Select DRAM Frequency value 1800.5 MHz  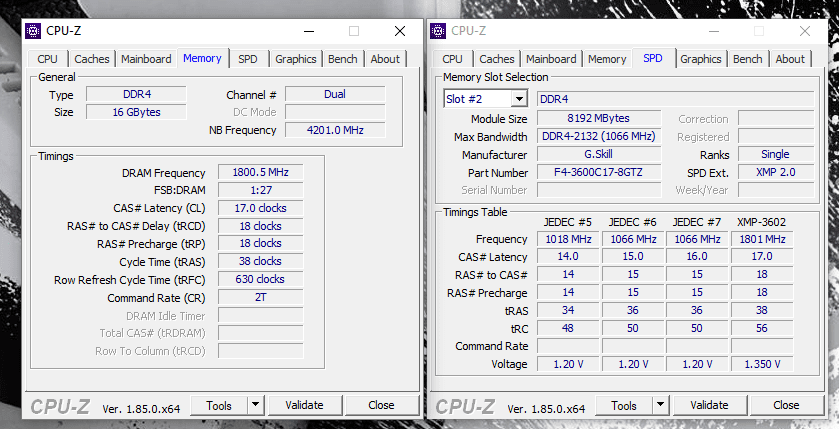point(261,172)
